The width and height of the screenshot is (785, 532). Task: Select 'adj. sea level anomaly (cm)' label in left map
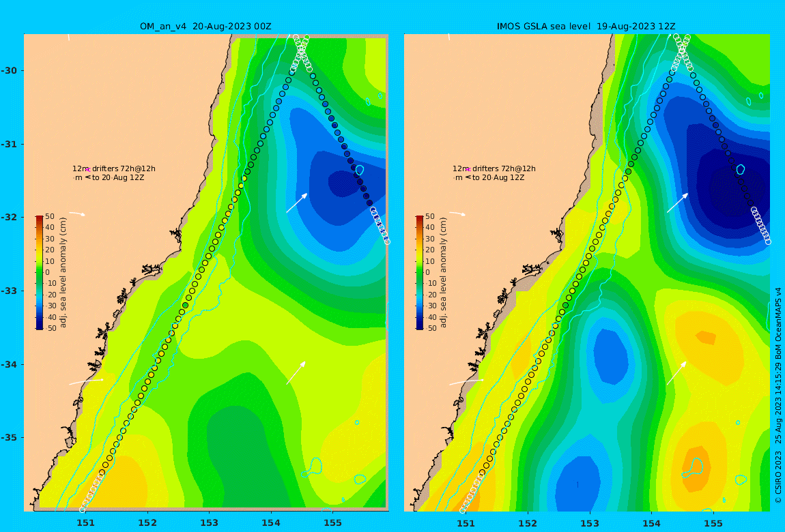click(x=63, y=273)
